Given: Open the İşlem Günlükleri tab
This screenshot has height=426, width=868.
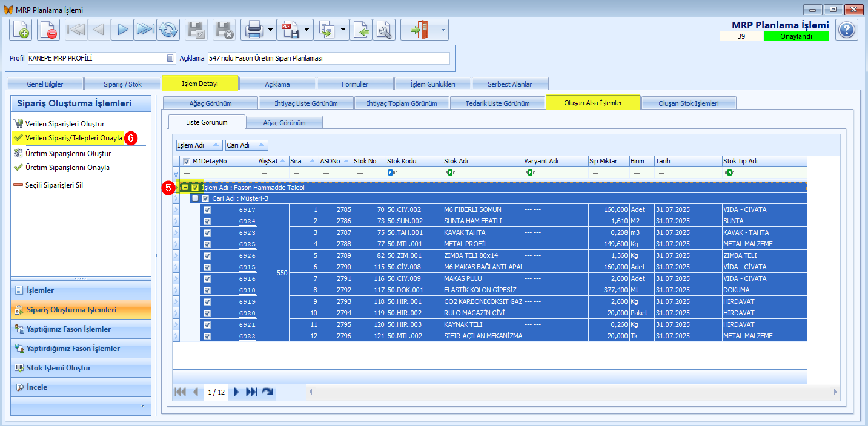Looking at the screenshot, I should [432, 84].
